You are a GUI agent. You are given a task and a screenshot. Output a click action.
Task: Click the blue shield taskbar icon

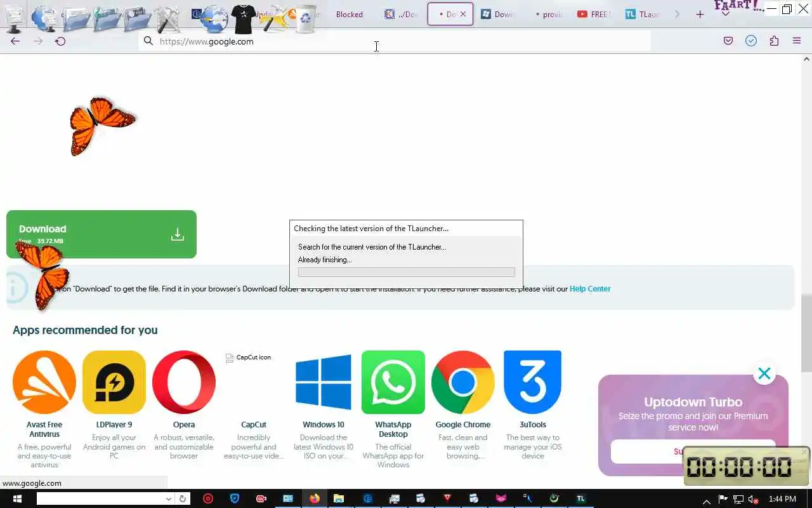click(235, 499)
